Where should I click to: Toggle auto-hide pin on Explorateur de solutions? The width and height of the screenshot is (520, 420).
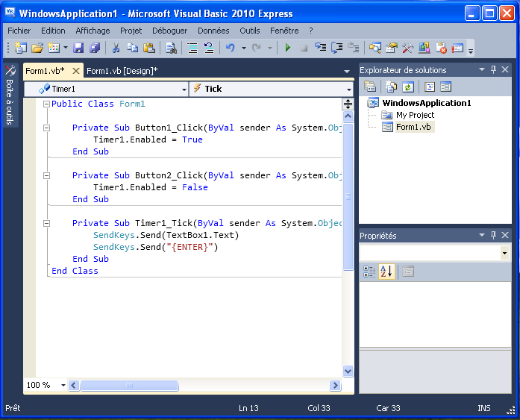[493, 69]
